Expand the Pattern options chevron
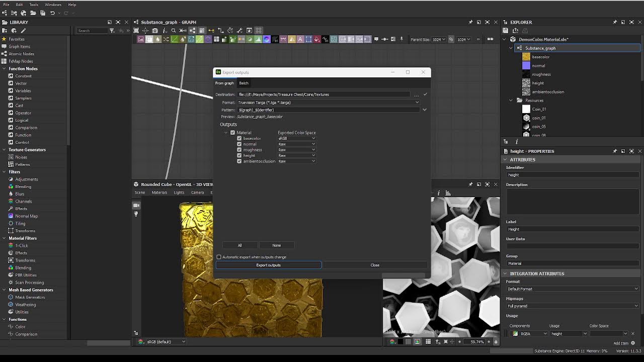644x362 pixels. coord(425,110)
